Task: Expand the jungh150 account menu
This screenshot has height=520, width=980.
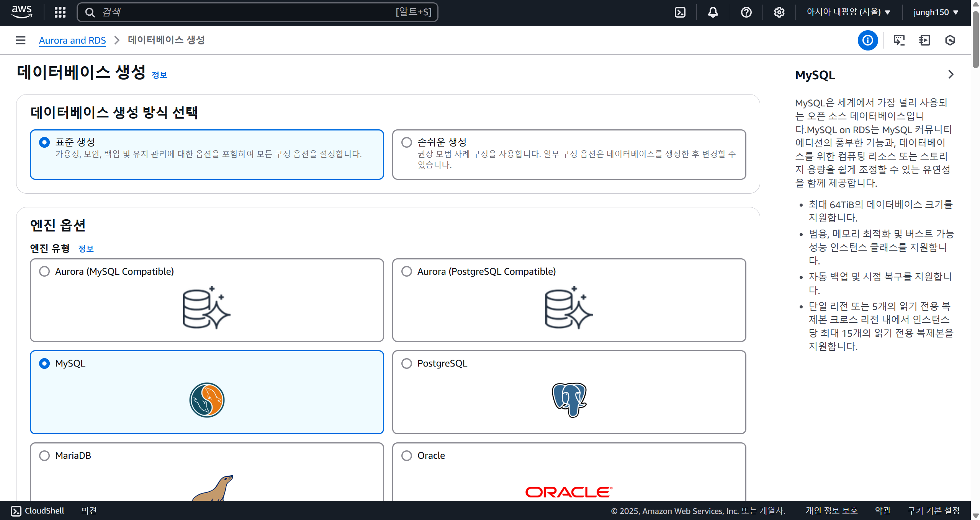Action: [x=935, y=12]
